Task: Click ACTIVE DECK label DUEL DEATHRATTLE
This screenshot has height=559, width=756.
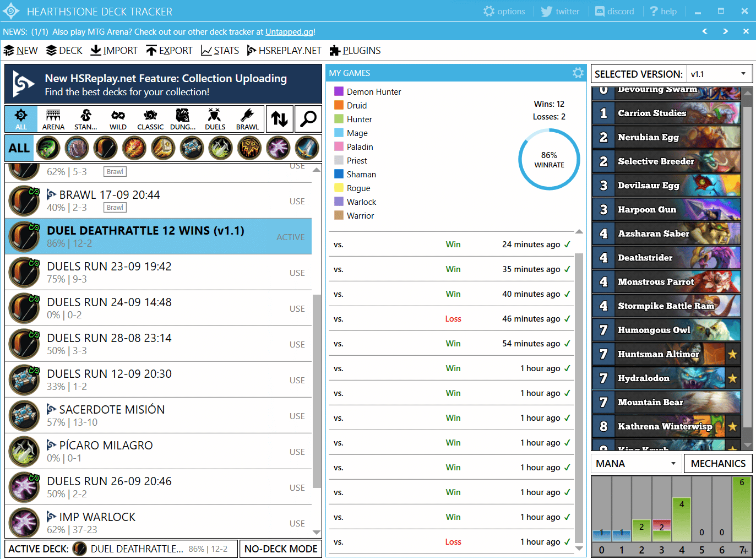Action: (x=121, y=549)
